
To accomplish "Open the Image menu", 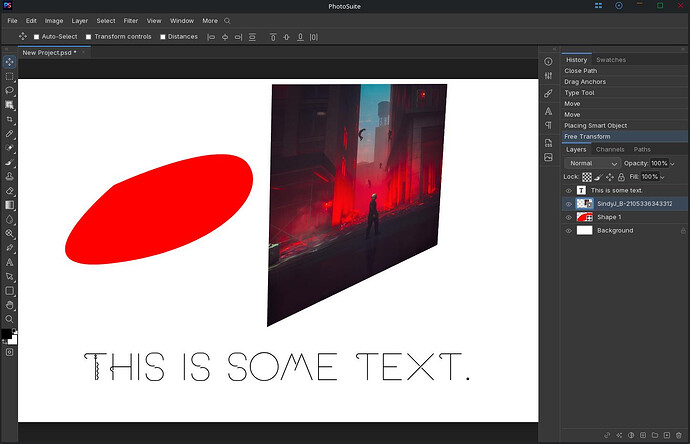I will pyautogui.click(x=54, y=21).
